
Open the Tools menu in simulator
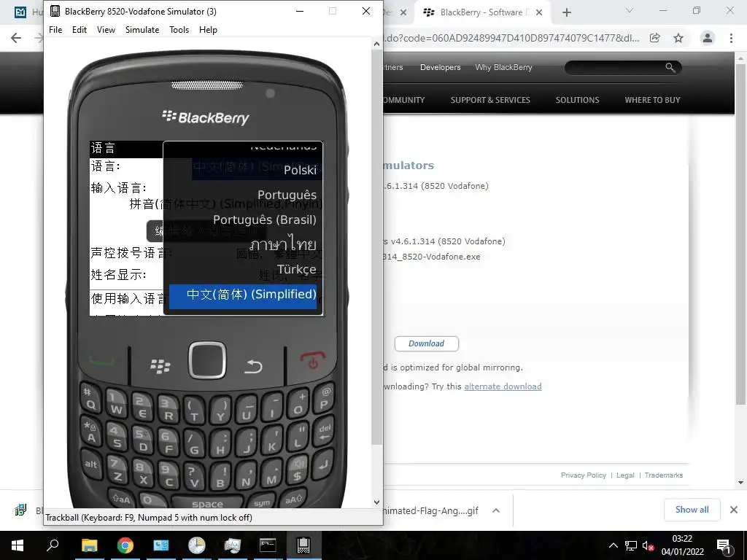(x=179, y=29)
